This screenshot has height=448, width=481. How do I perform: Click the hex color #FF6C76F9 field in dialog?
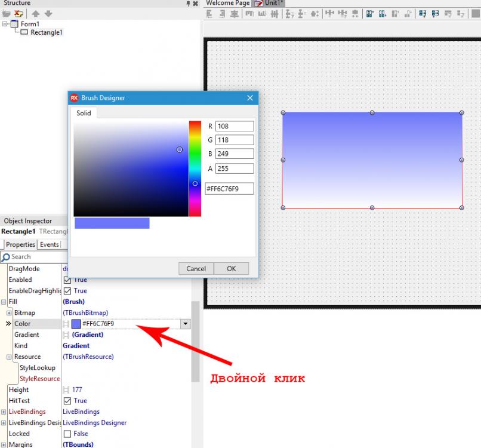click(x=229, y=189)
